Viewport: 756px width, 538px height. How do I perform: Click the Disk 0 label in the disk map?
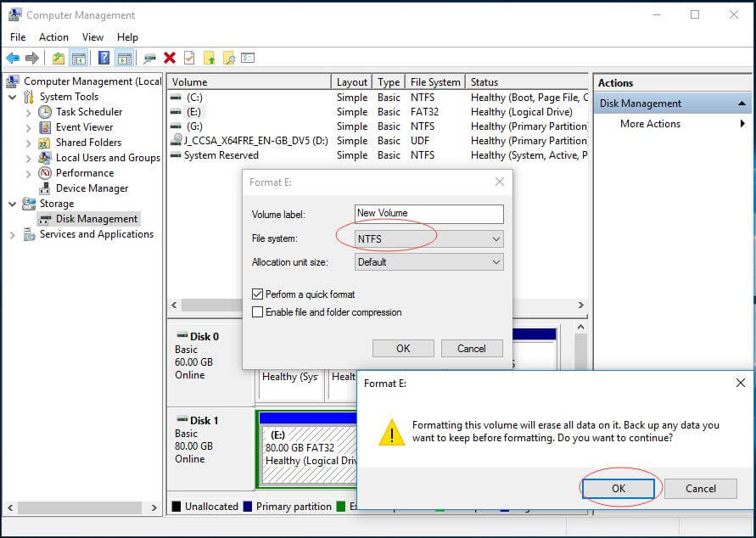point(204,337)
